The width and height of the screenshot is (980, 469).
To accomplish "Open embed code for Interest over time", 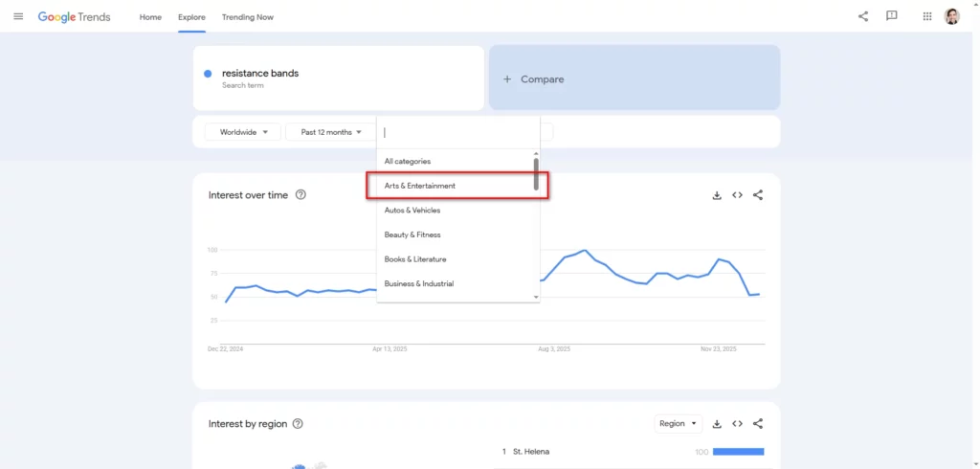I will click(737, 195).
